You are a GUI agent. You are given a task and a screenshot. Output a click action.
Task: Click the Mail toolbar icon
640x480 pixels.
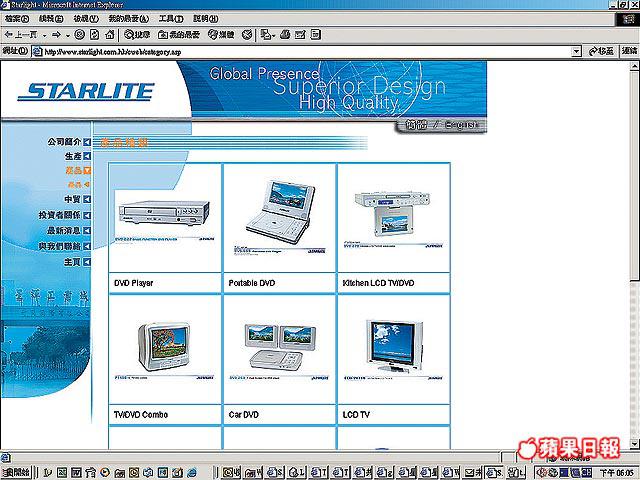point(267,35)
